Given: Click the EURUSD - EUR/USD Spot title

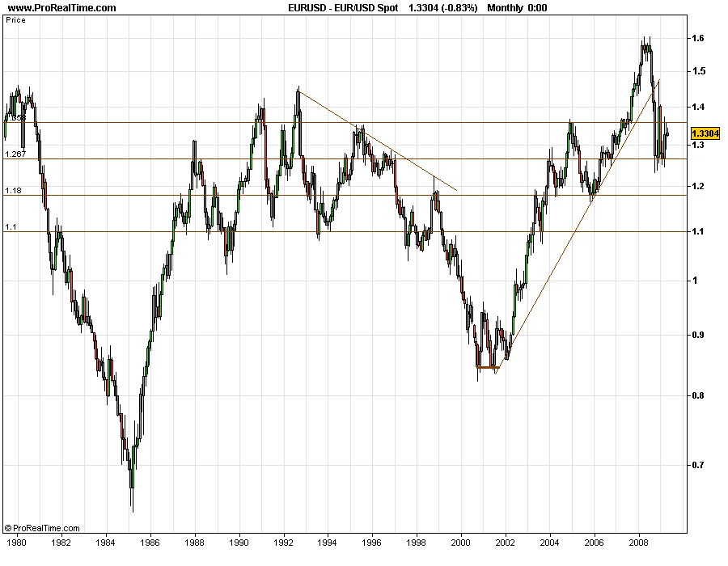Looking at the screenshot, I should (343, 8).
